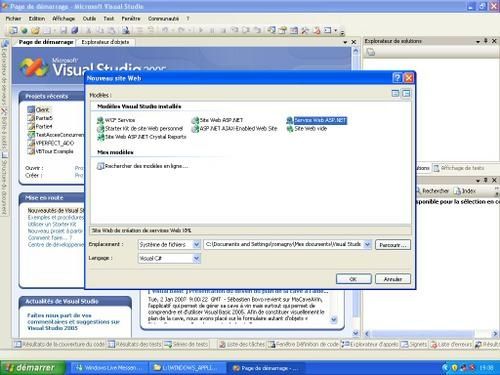Viewport: 500px width, 375px height.
Task: Click the Open File folder toolbar icon
Action: click(35, 30)
